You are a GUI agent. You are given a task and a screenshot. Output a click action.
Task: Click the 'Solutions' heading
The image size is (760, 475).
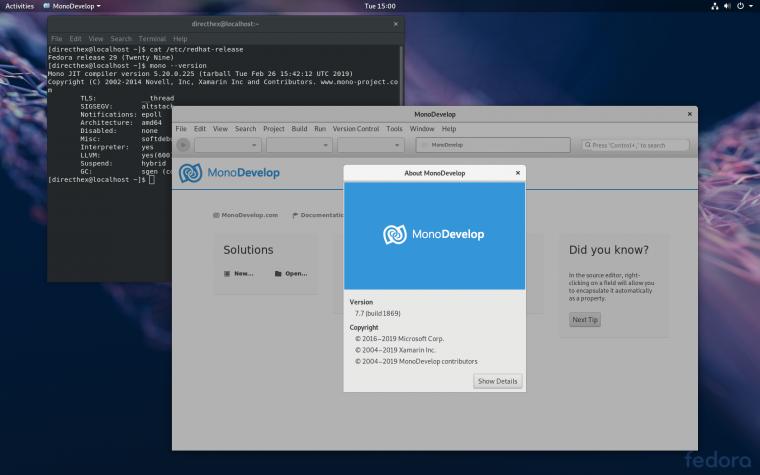click(248, 250)
